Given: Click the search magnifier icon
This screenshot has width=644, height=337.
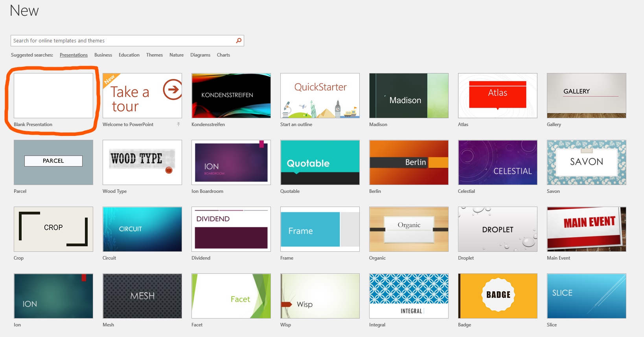Looking at the screenshot, I should [239, 40].
